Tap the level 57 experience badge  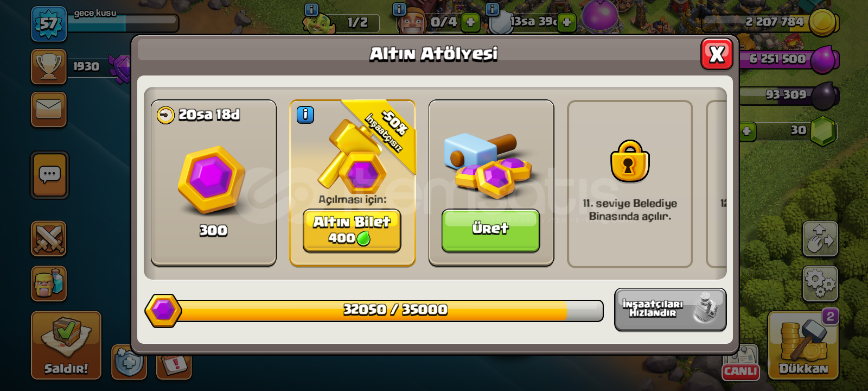(x=49, y=24)
